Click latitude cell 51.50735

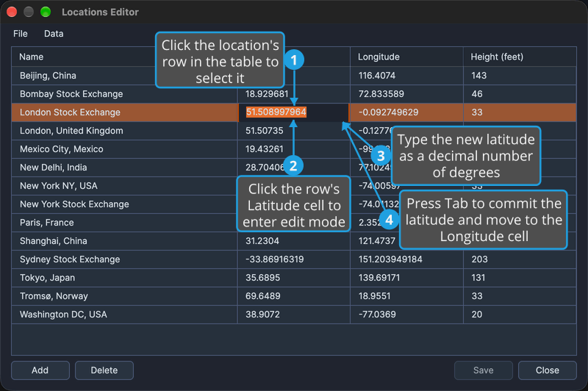[293, 131]
